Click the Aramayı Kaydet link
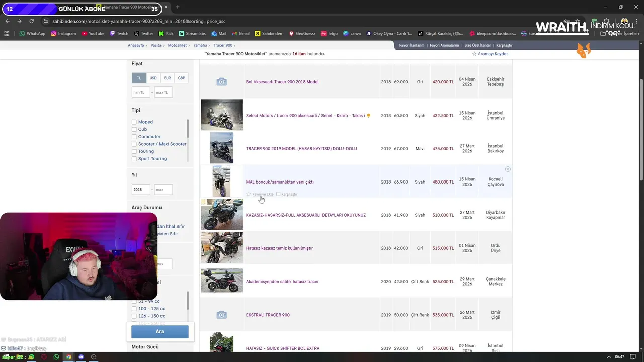Image resolution: width=644 pixels, height=362 pixels. point(493,54)
